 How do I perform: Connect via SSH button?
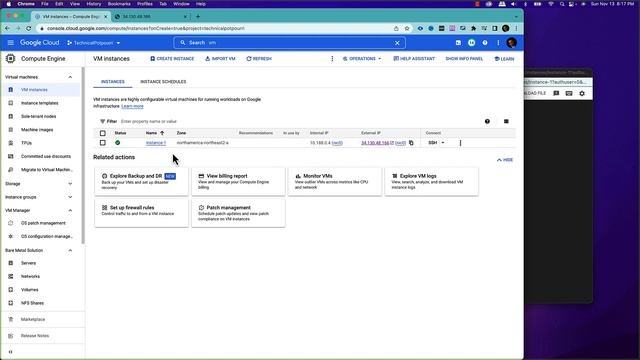[433, 143]
